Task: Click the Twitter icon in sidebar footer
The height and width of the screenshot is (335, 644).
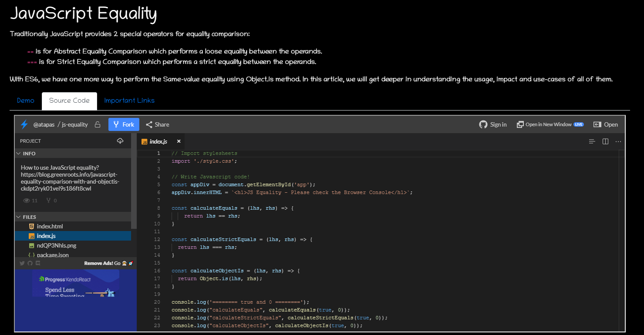Action: point(22,263)
